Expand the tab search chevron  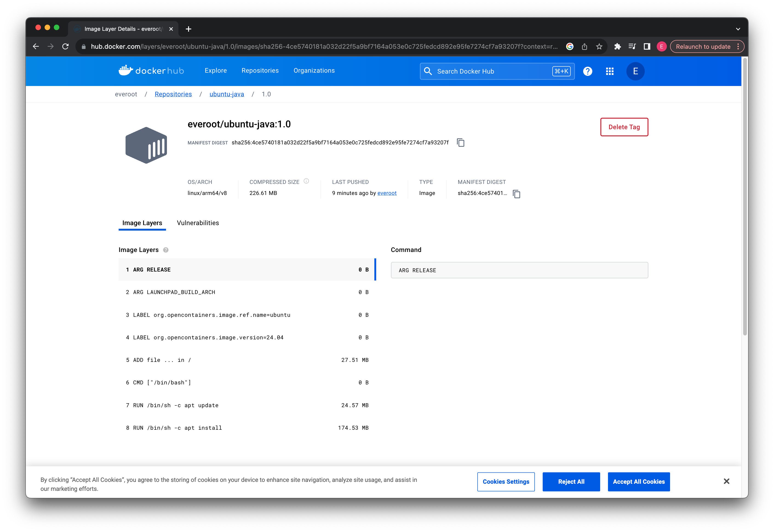[738, 29]
